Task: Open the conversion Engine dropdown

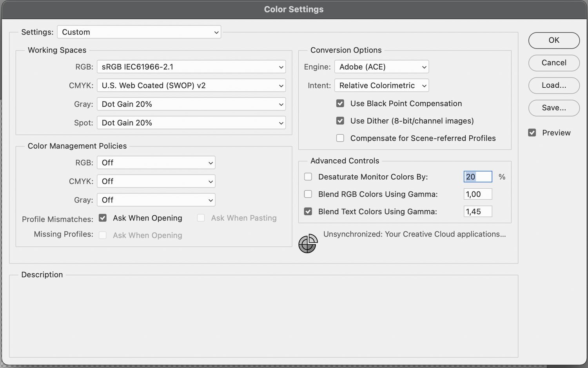Action: (x=381, y=67)
